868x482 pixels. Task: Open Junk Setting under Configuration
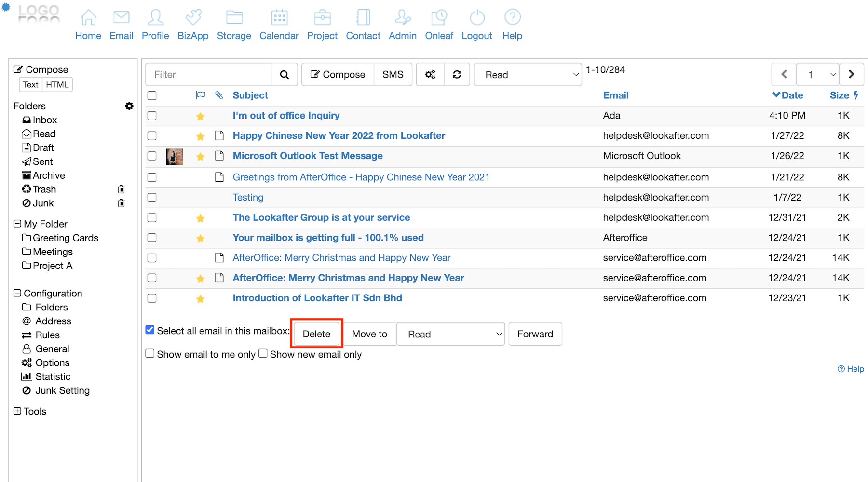62,390
